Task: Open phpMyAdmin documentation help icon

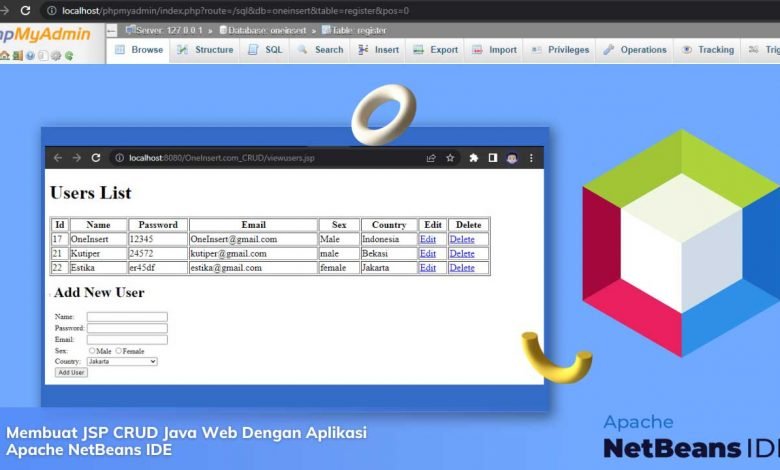Action: point(30,56)
